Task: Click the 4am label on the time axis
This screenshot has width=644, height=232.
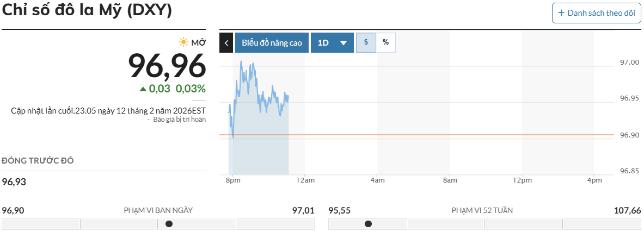Action: [x=378, y=180]
